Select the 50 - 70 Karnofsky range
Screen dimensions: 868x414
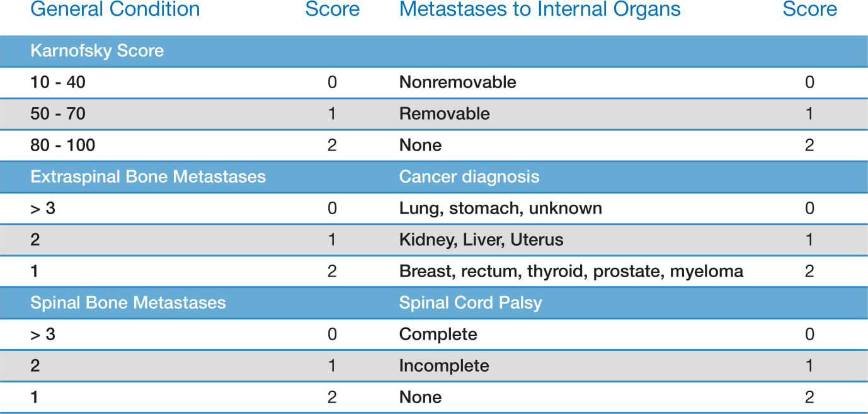[x=57, y=113]
